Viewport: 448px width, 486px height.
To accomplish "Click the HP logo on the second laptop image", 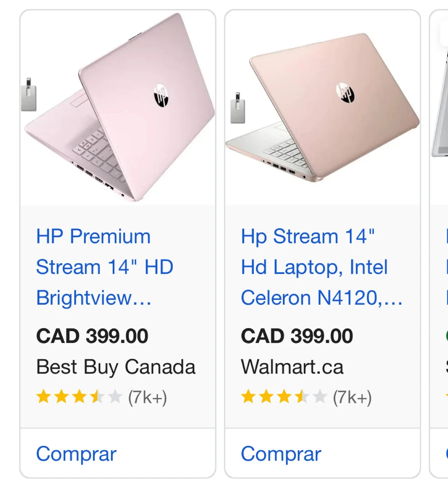I will [346, 93].
